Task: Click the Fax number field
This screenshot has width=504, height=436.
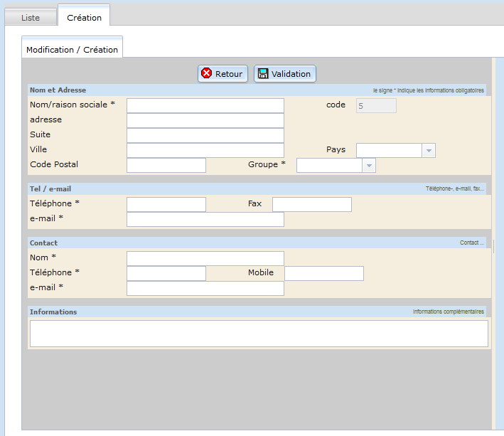Action: pyautogui.click(x=311, y=204)
